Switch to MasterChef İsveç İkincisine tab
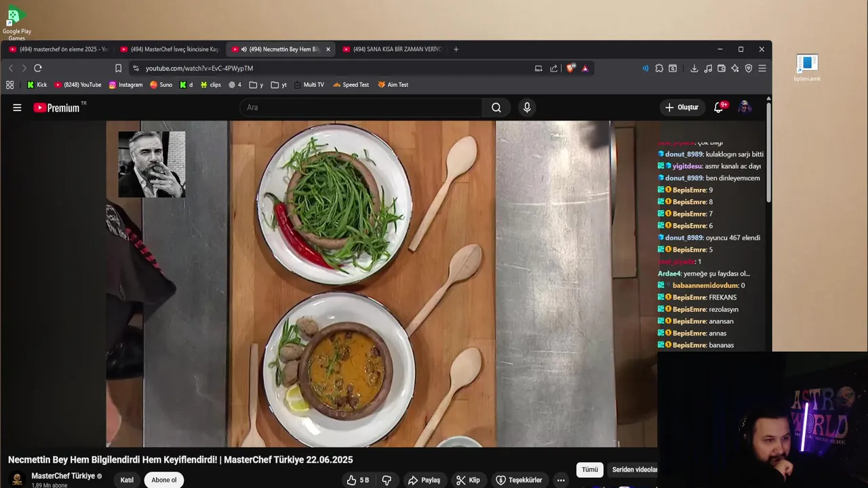The image size is (868, 488). click(x=170, y=49)
